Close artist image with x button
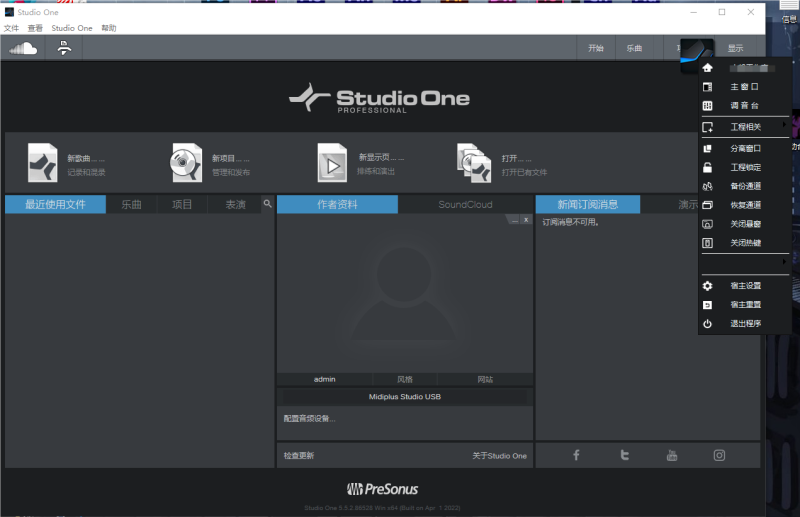 click(526, 219)
